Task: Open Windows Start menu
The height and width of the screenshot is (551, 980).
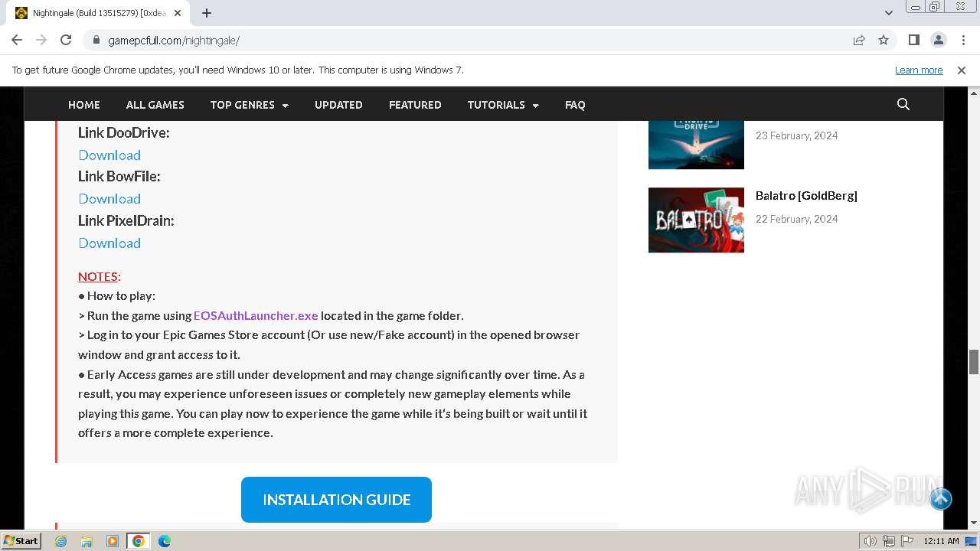Action: pyautogui.click(x=21, y=540)
